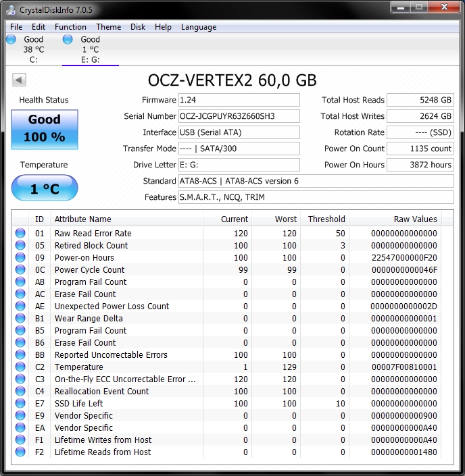Viewport: 465px width, 476px height.
Task: Open the Help menu
Action: click(x=163, y=27)
